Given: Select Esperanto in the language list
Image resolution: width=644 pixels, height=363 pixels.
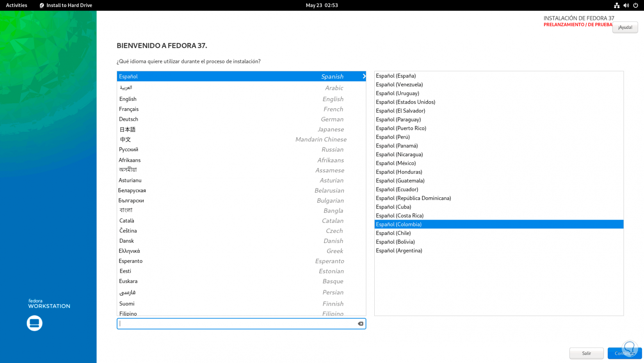Looking at the screenshot, I should [241, 261].
